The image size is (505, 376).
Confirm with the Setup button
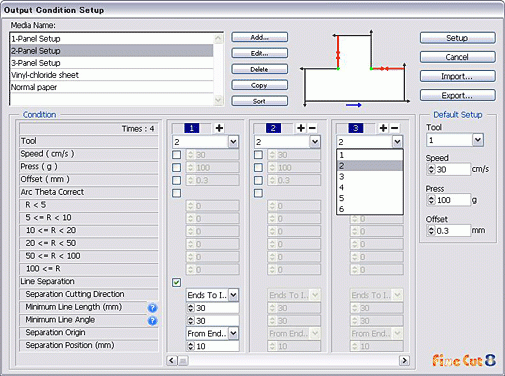(x=457, y=38)
